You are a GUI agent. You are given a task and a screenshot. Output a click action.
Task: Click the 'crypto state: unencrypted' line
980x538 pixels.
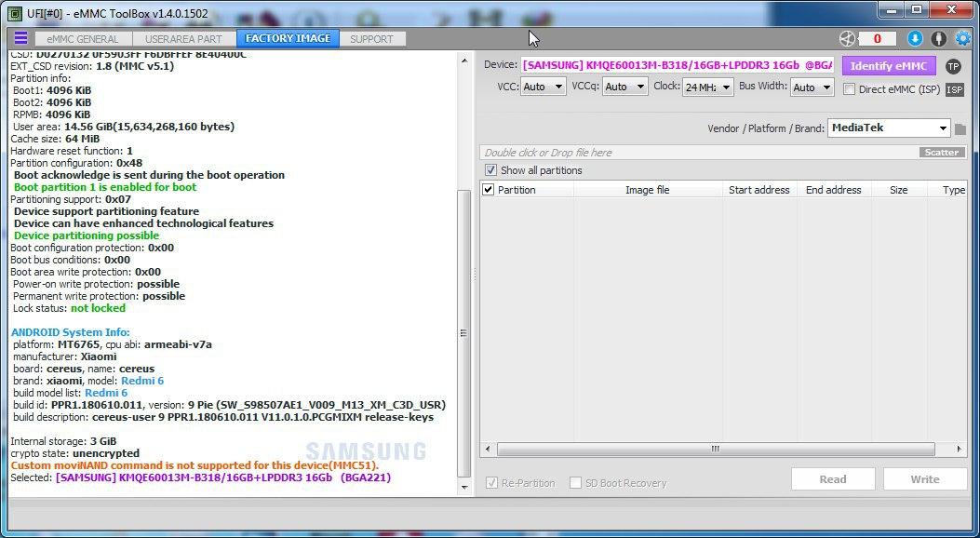click(75, 453)
